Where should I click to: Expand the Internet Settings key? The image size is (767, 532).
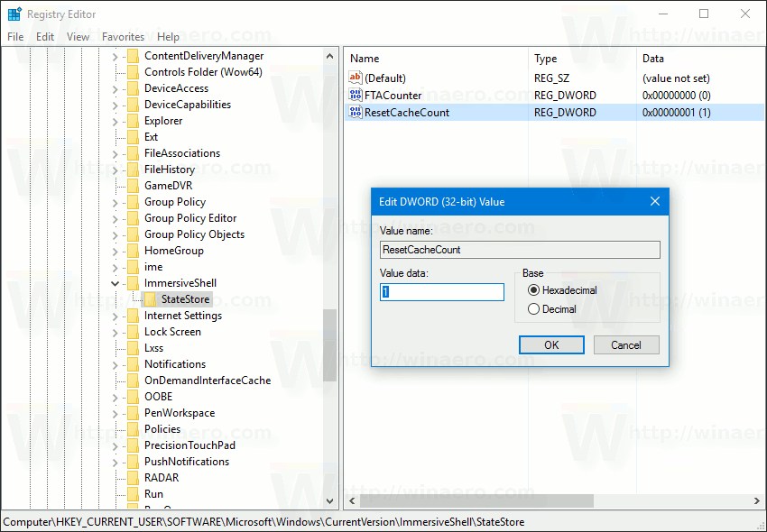(x=115, y=316)
